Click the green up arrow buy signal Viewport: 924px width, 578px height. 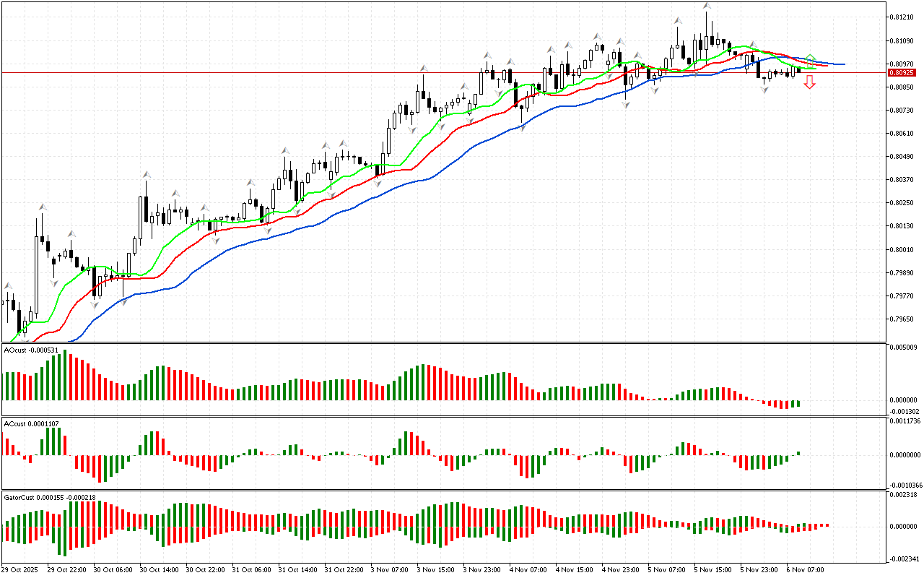click(811, 58)
